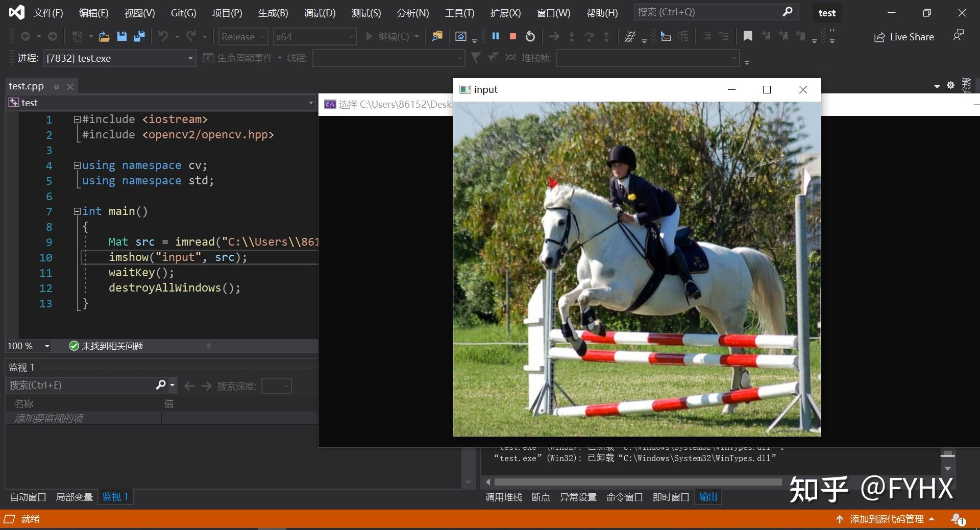Open the process dropdown showing [7832] test.exe
The width and height of the screenshot is (980, 530).
click(119, 58)
